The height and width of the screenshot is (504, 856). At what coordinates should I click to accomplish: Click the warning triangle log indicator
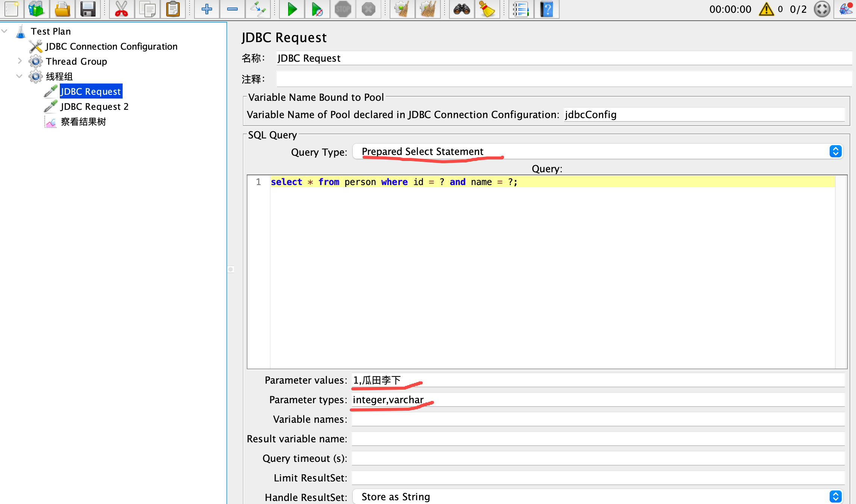pos(766,9)
